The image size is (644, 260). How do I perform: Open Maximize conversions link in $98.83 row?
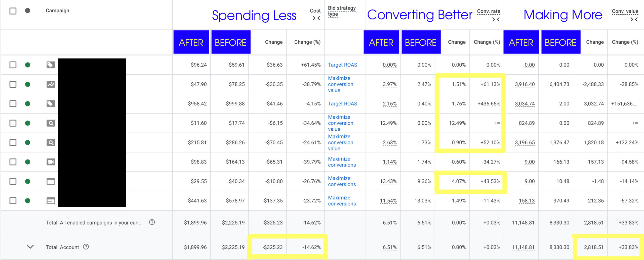[x=342, y=162]
